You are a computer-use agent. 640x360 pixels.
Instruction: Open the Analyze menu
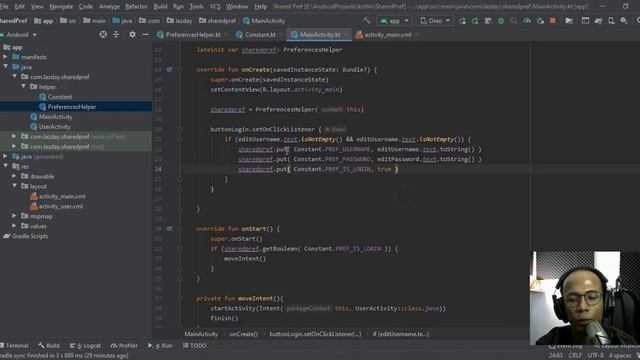pos(109,7)
